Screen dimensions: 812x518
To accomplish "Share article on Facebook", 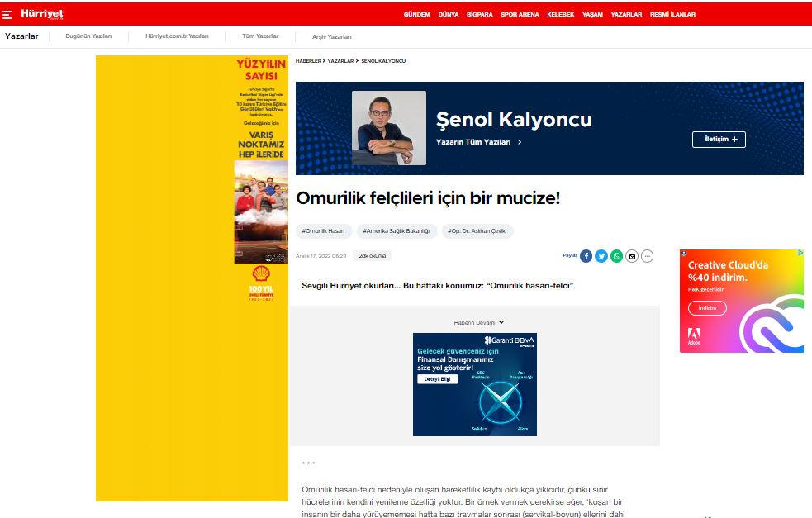I will coord(586,256).
